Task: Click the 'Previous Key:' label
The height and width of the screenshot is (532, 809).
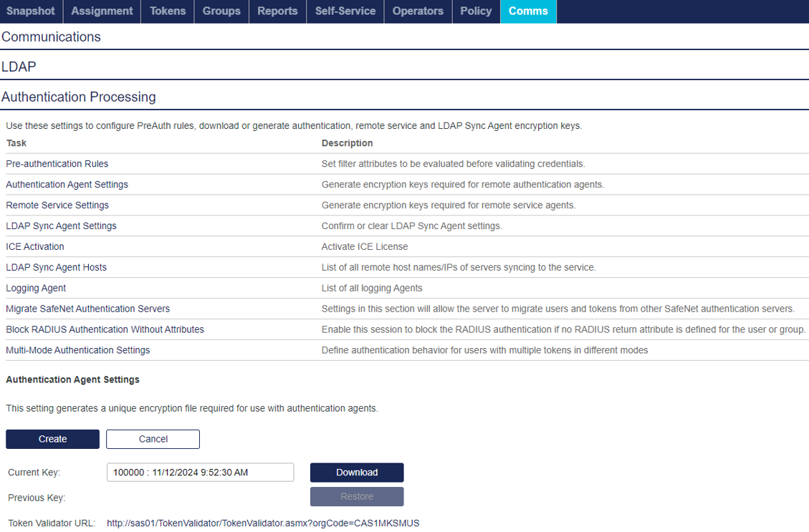Action: point(37,498)
